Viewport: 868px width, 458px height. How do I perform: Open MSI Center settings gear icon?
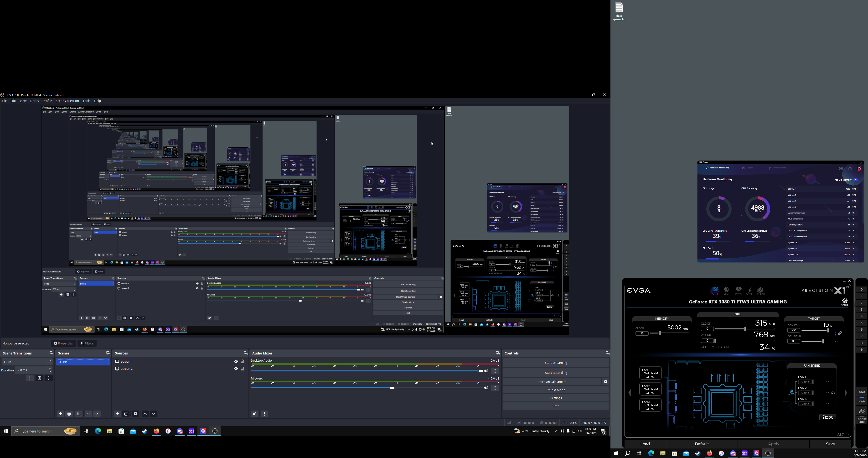[x=850, y=168]
